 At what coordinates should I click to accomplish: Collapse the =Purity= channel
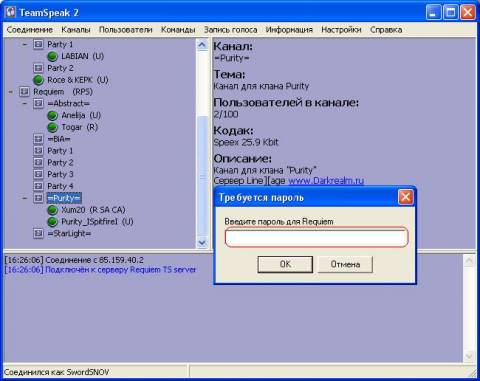pos(24,198)
